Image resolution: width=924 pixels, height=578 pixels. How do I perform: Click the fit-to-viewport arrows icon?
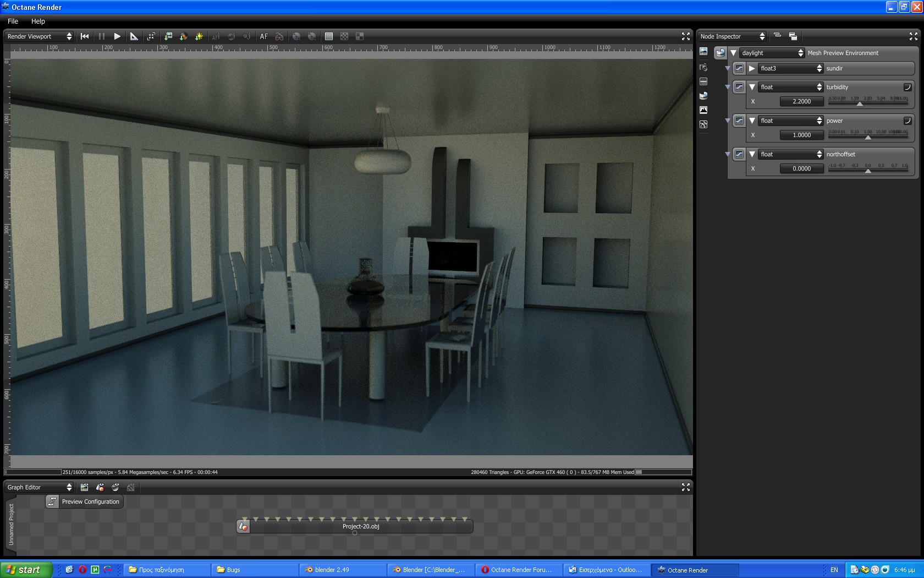coord(151,36)
